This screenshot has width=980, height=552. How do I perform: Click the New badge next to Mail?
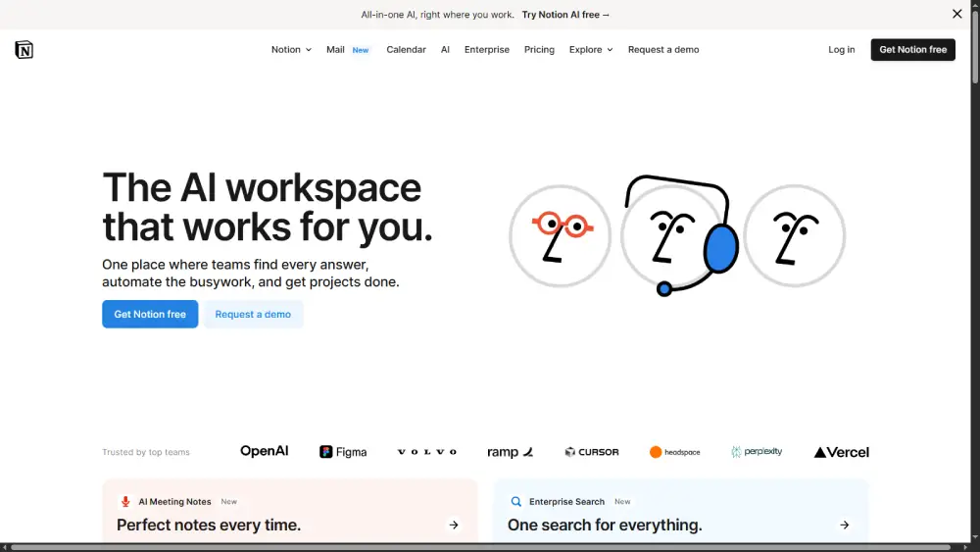pyautogui.click(x=361, y=50)
